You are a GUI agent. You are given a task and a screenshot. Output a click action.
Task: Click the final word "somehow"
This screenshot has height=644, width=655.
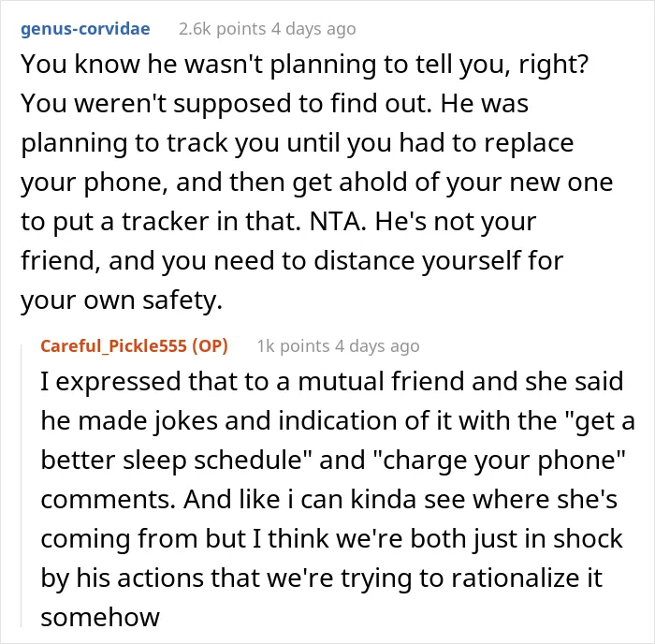[x=100, y=617]
